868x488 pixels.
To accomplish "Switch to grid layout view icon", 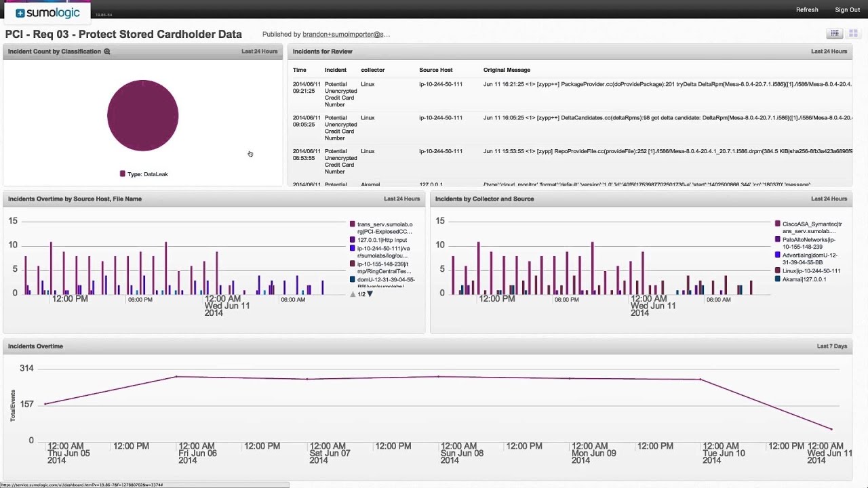I will click(852, 33).
